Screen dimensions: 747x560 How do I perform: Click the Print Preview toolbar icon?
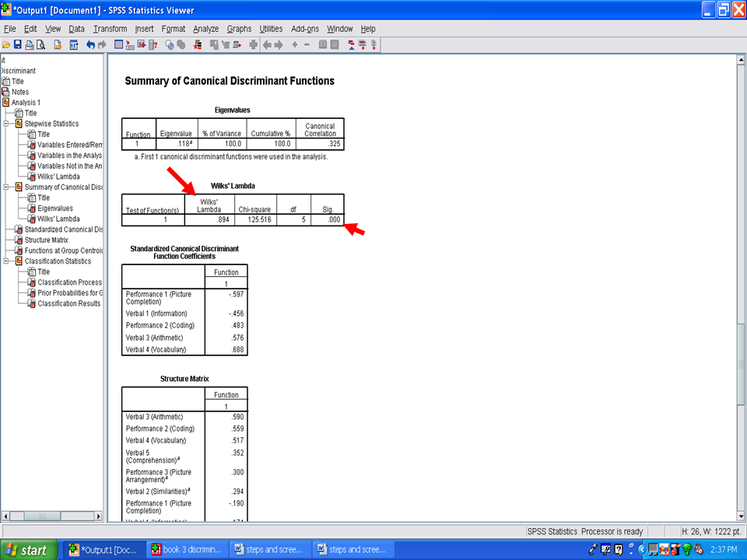pyautogui.click(x=40, y=45)
